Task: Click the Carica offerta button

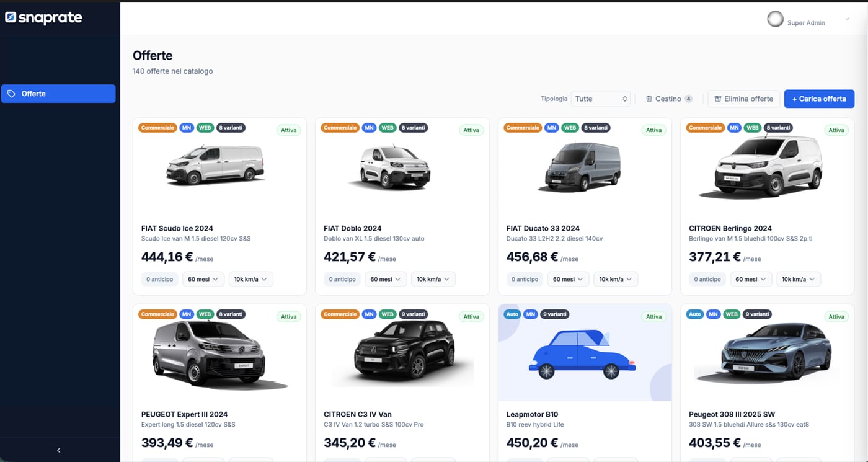Action: [819, 99]
